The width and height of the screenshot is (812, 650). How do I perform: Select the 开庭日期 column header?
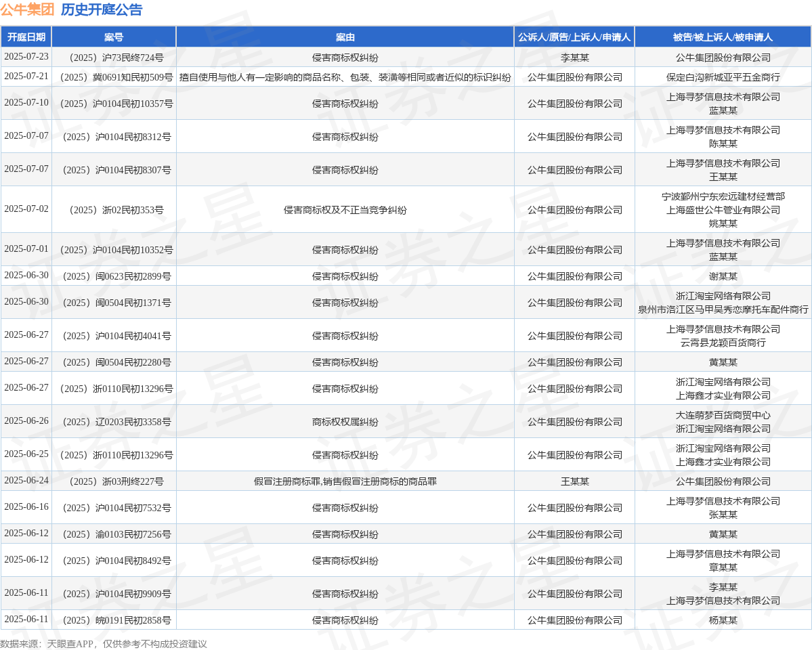point(26,37)
